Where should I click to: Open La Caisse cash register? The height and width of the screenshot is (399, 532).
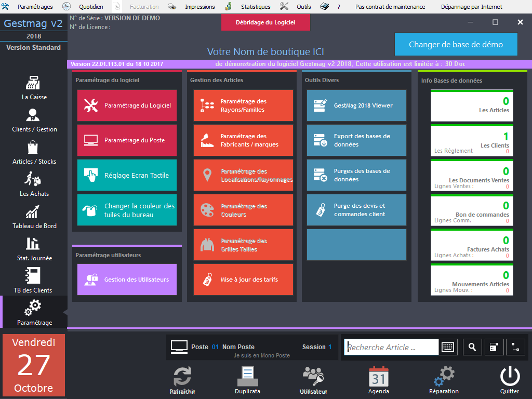pyautogui.click(x=34, y=87)
